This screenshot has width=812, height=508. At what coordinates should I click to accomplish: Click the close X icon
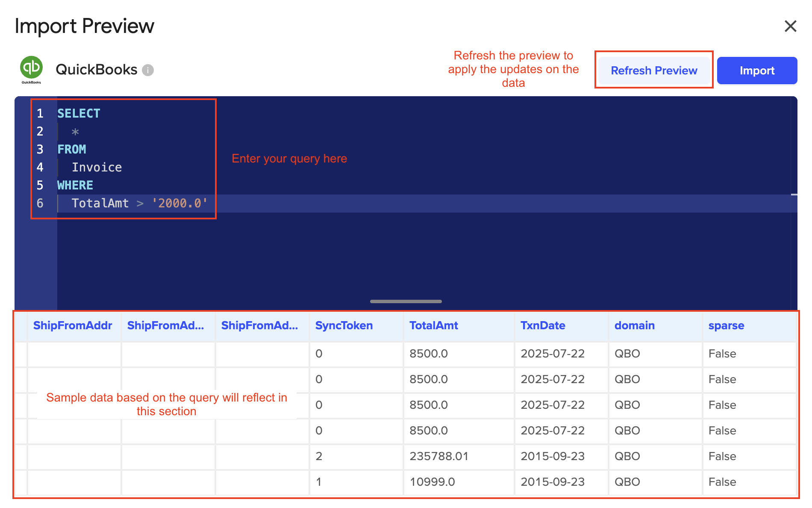click(791, 26)
